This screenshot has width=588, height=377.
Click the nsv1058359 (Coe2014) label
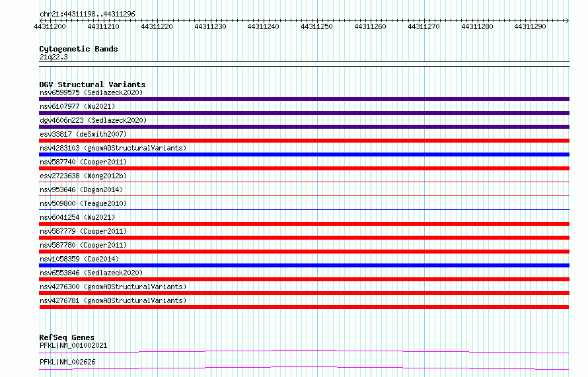pos(79,259)
